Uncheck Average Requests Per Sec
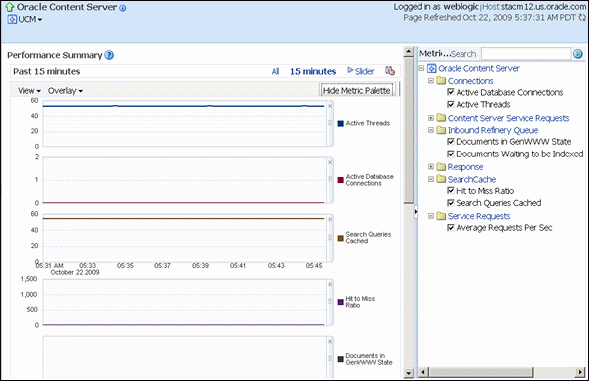The height and width of the screenshot is (381, 589). point(451,227)
